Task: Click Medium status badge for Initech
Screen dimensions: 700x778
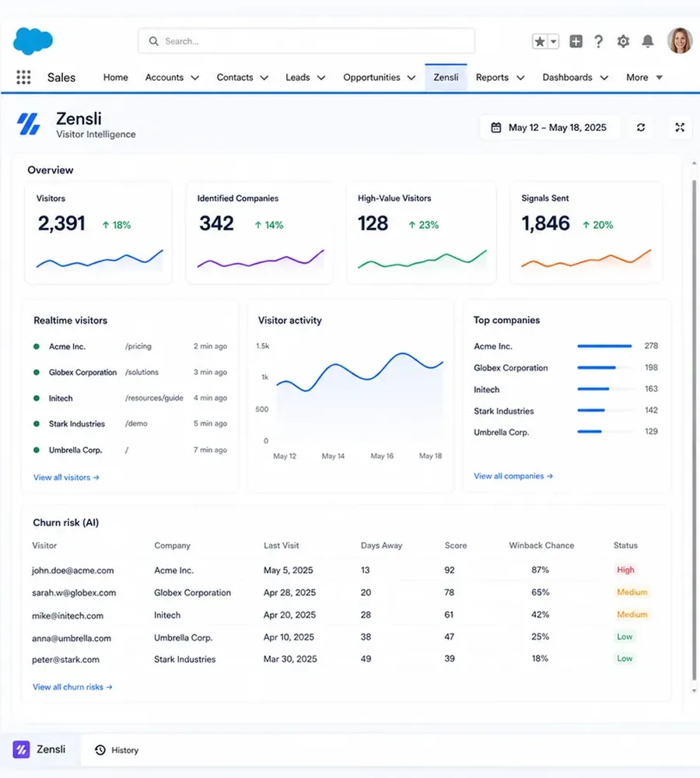Action: pyautogui.click(x=632, y=615)
